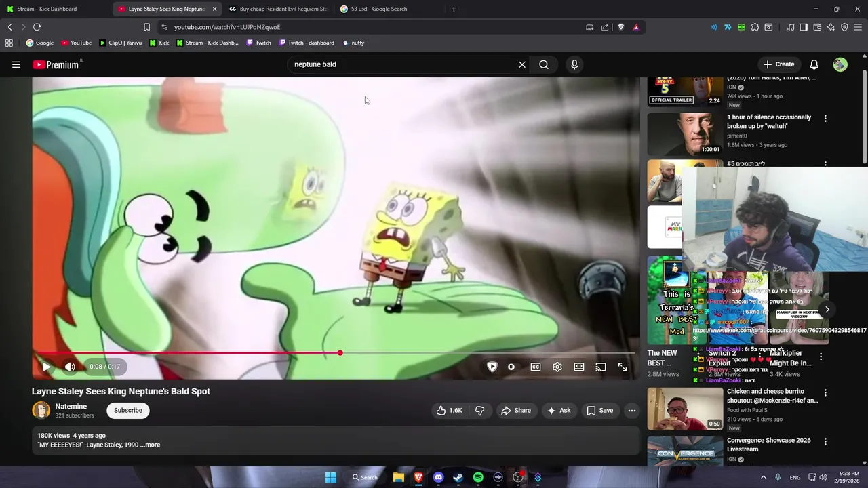Focus the address bar URL
This screenshot has height=488, width=868.
click(227, 27)
